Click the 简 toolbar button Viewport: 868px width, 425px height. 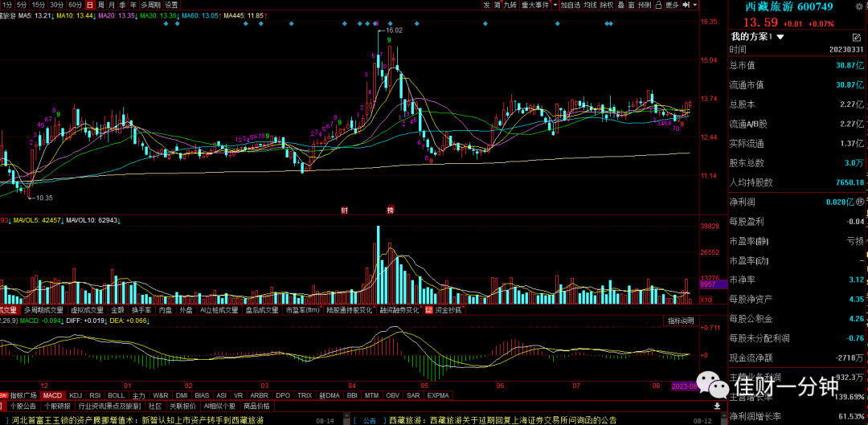[x=497, y=5]
